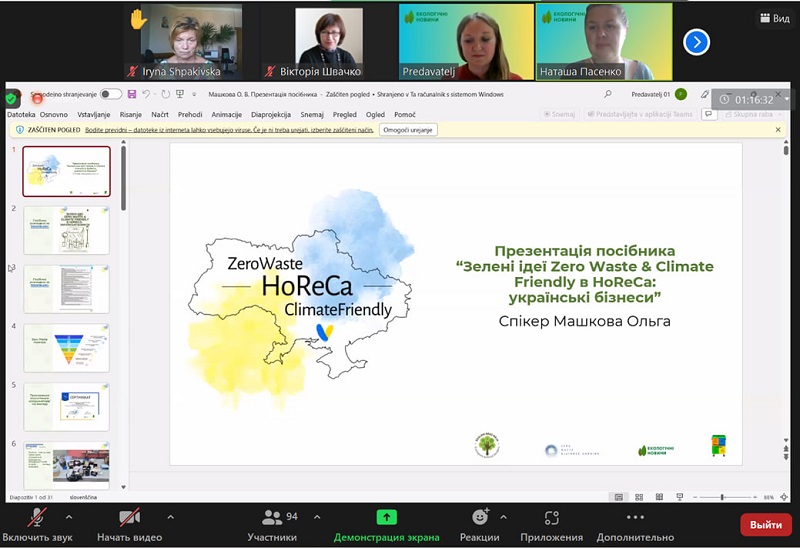Open the Animacije tab
The height and width of the screenshot is (548, 800).
pos(227,114)
